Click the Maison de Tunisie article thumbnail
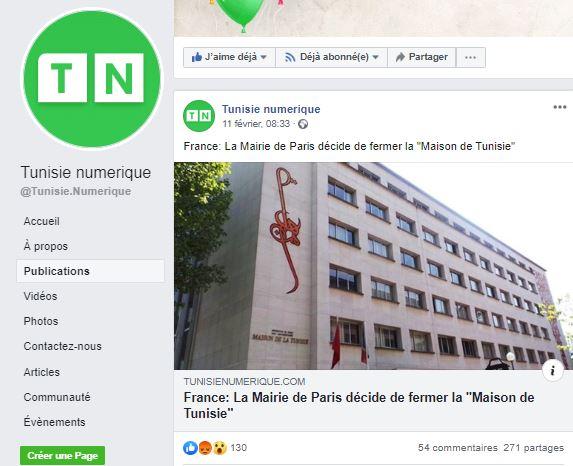This screenshot has height=466, width=573. [x=373, y=266]
